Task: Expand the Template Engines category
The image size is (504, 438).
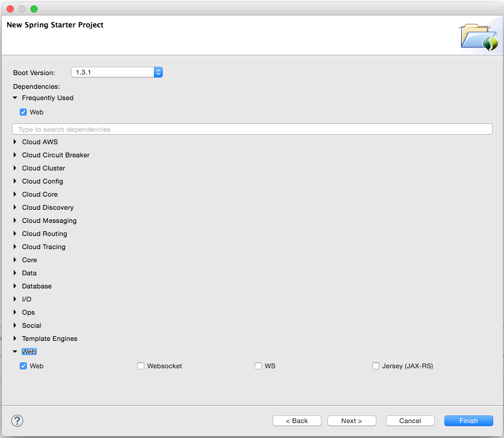Action: point(15,338)
